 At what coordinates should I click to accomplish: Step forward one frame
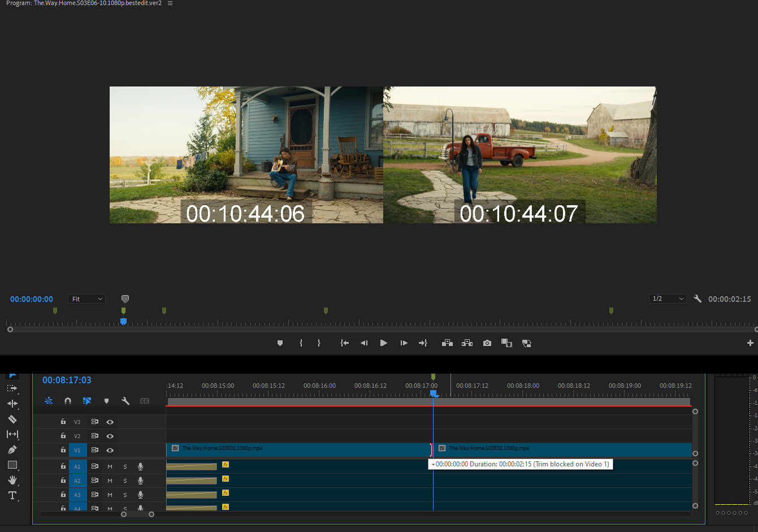(404, 343)
